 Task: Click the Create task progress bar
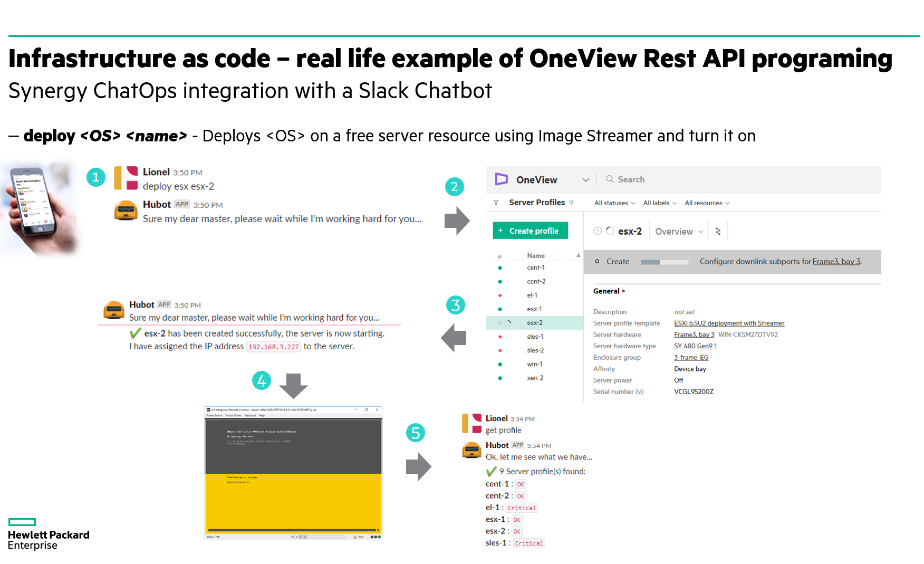coord(665,262)
